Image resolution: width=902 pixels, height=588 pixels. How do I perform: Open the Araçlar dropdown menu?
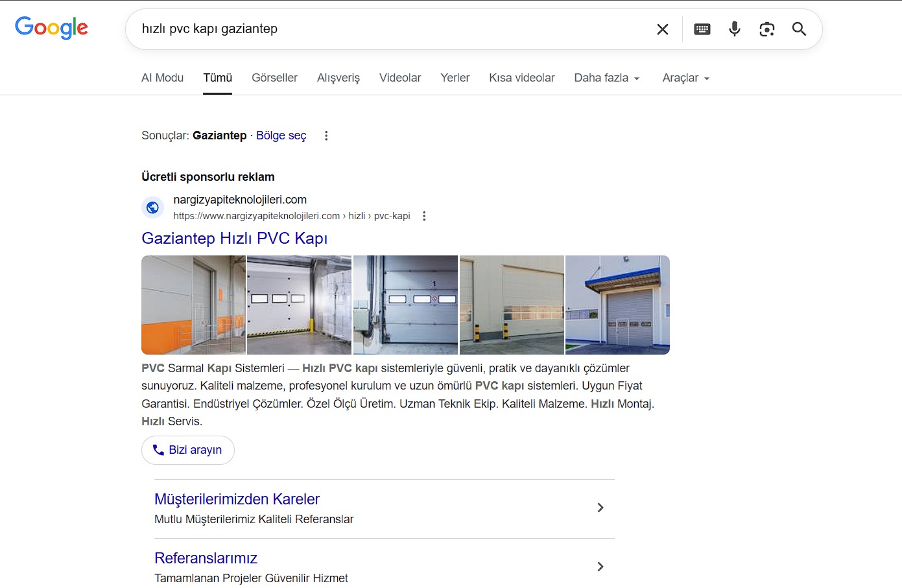685,78
